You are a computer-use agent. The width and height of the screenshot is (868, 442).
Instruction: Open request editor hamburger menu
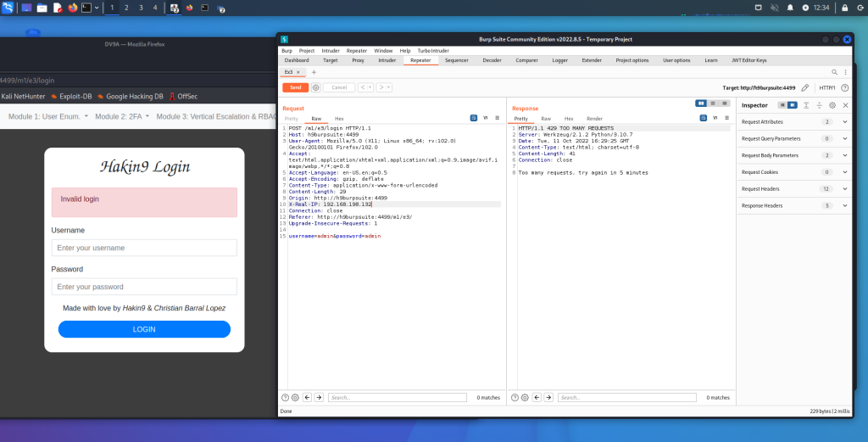coord(497,118)
